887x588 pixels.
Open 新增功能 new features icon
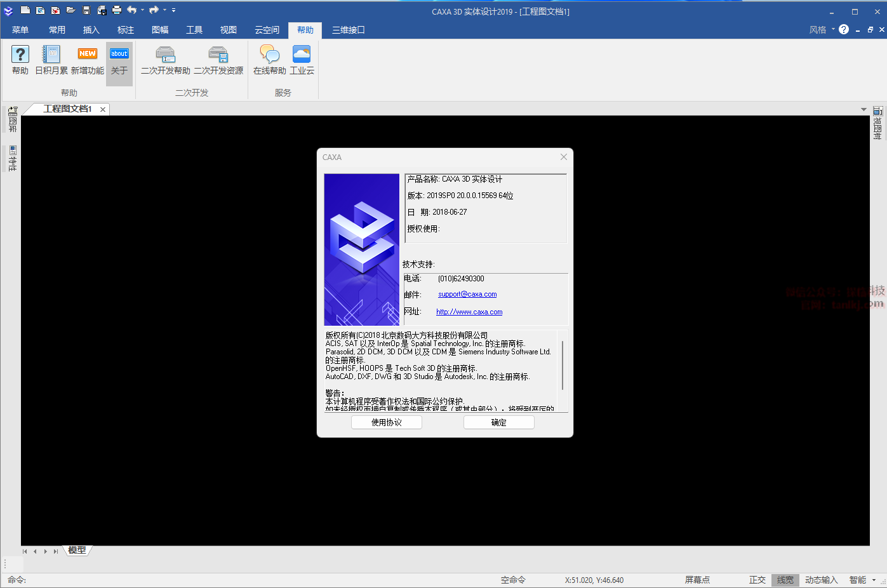[x=88, y=55]
